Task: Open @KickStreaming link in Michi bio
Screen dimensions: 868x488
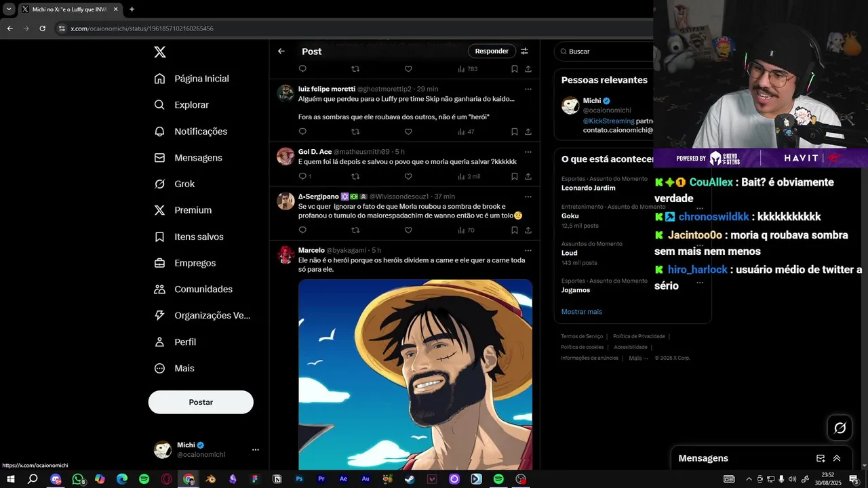Action: click(x=608, y=121)
